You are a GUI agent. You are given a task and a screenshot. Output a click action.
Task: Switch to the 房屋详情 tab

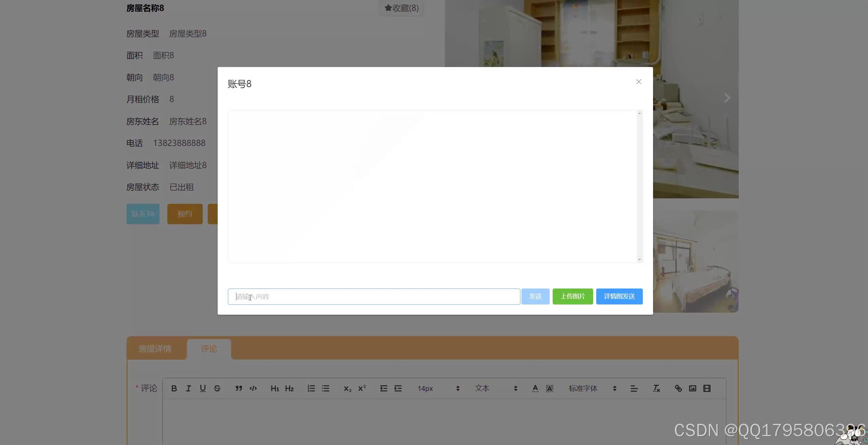pos(156,348)
